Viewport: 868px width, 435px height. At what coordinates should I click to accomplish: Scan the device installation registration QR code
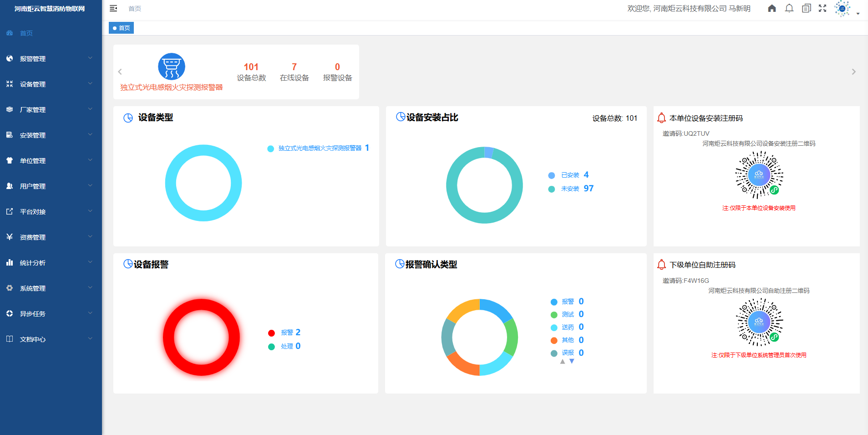click(x=759, y=175)
